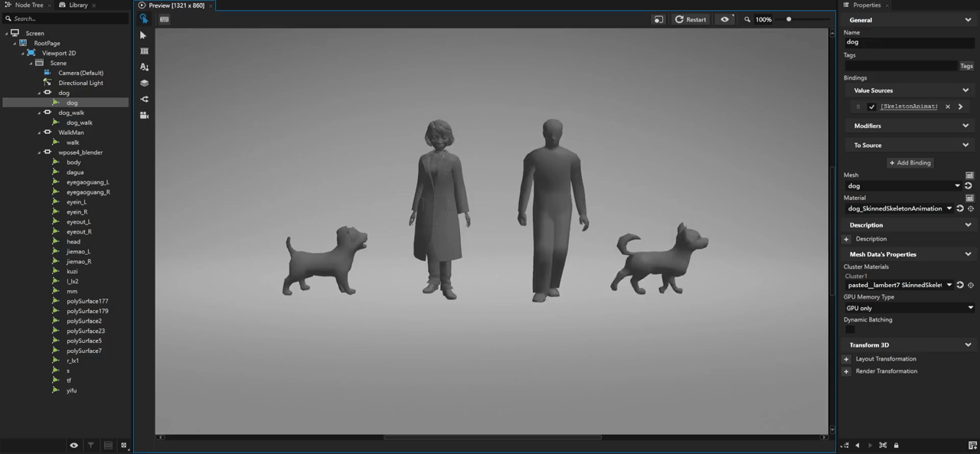Toggle the eye icon at Node Tree bottom
980x454 pixels.
point(73,445)
